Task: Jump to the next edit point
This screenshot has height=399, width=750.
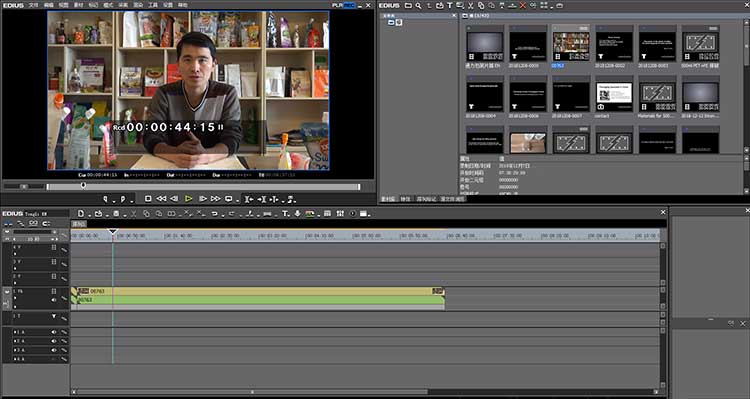Action: (262, 199)
